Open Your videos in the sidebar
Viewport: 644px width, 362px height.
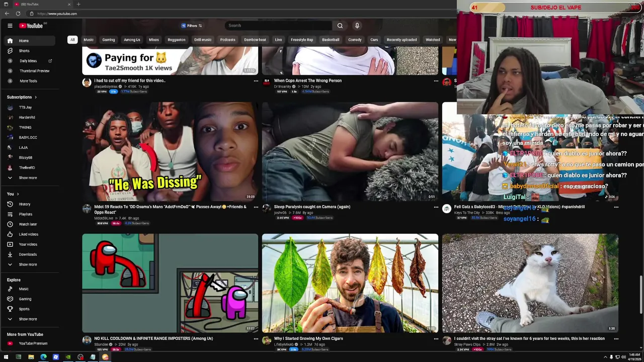coord(30,244)
